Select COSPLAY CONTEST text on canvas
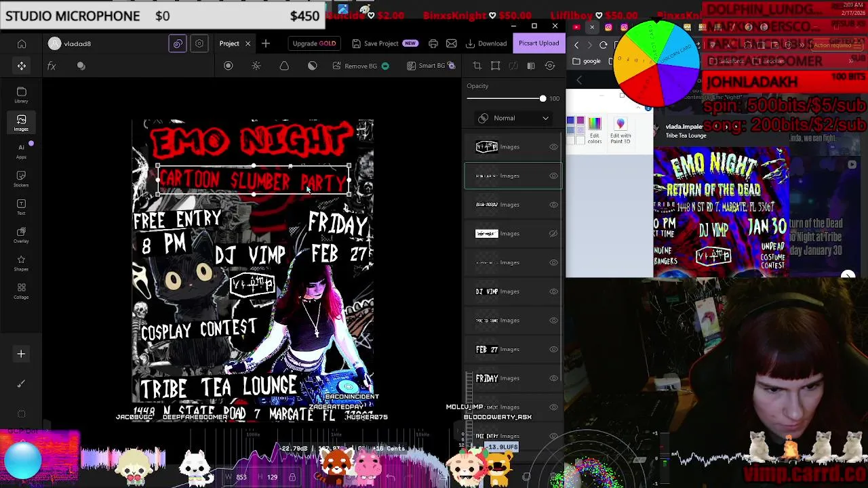 (x=199, y=329)
